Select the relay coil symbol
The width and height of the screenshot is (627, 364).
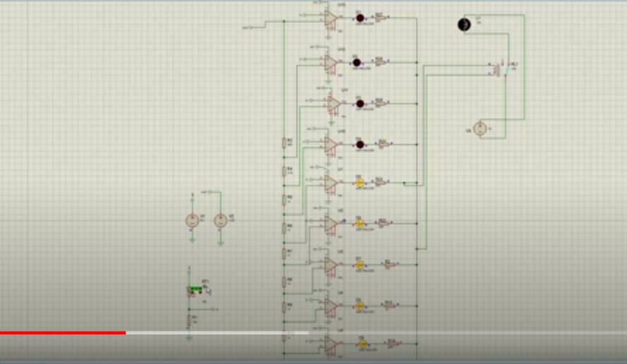coord(497,70)
